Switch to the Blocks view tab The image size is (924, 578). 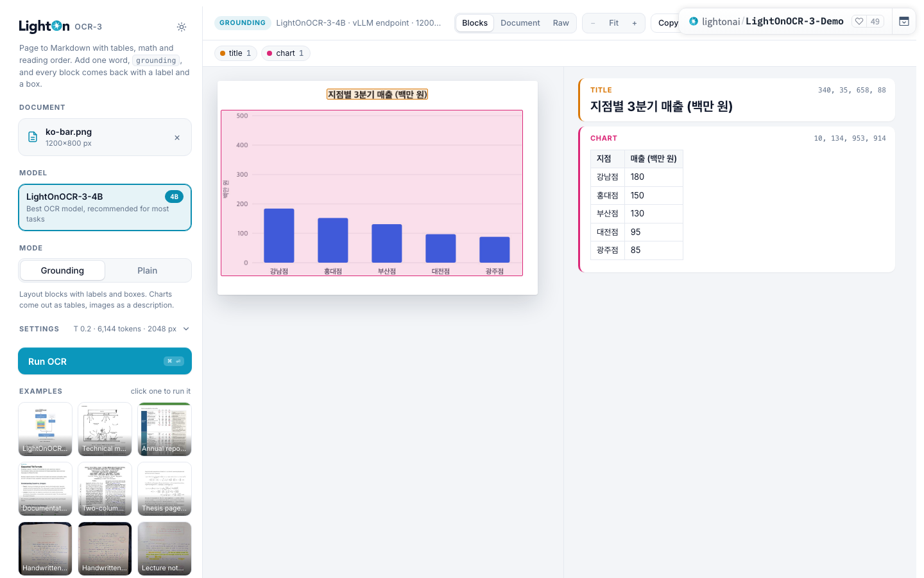(x=475, y=23)
